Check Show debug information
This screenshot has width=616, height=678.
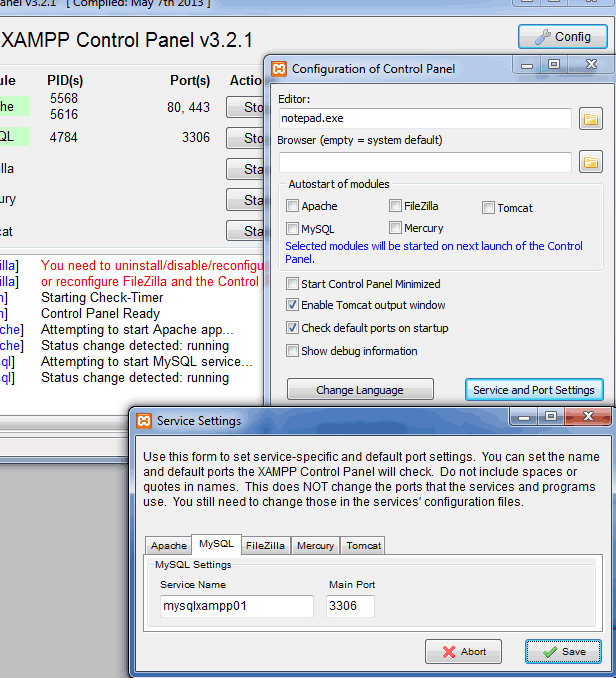pos(292,350)
